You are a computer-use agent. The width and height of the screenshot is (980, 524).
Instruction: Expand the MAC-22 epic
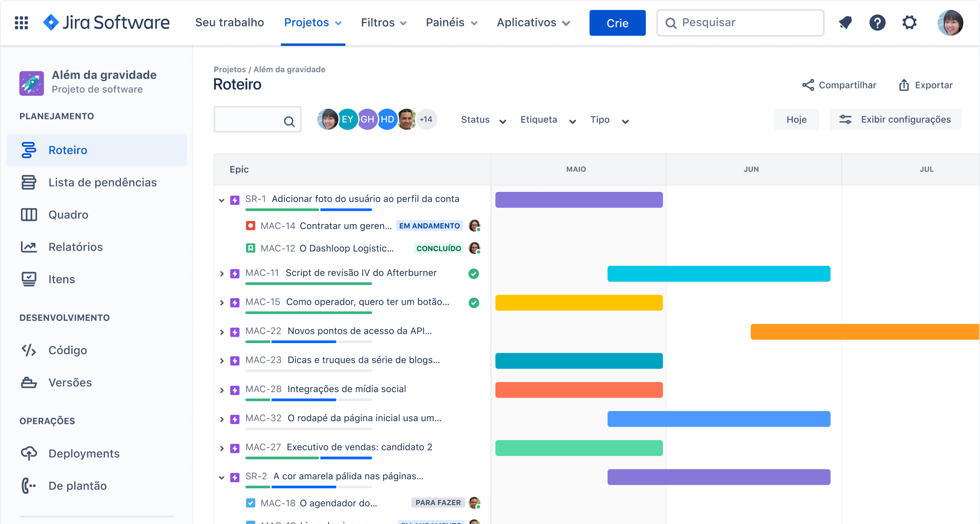(x=222, y=331)
